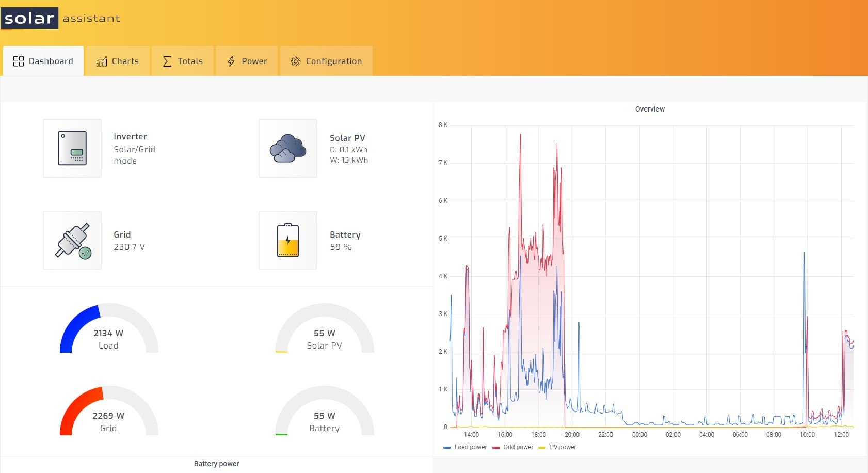Click the Battery 59 % label
Screen dimensions: 868x473
tap(341, 247)
